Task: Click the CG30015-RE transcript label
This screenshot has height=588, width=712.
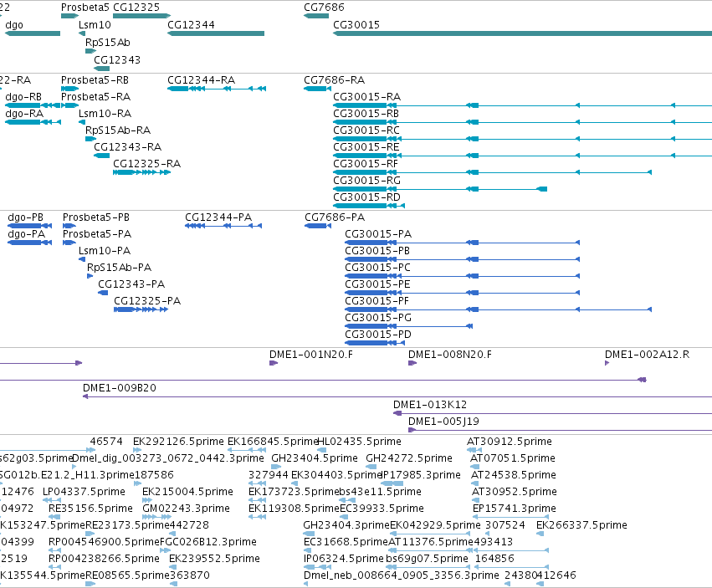Action: click(x=366, y=147)
